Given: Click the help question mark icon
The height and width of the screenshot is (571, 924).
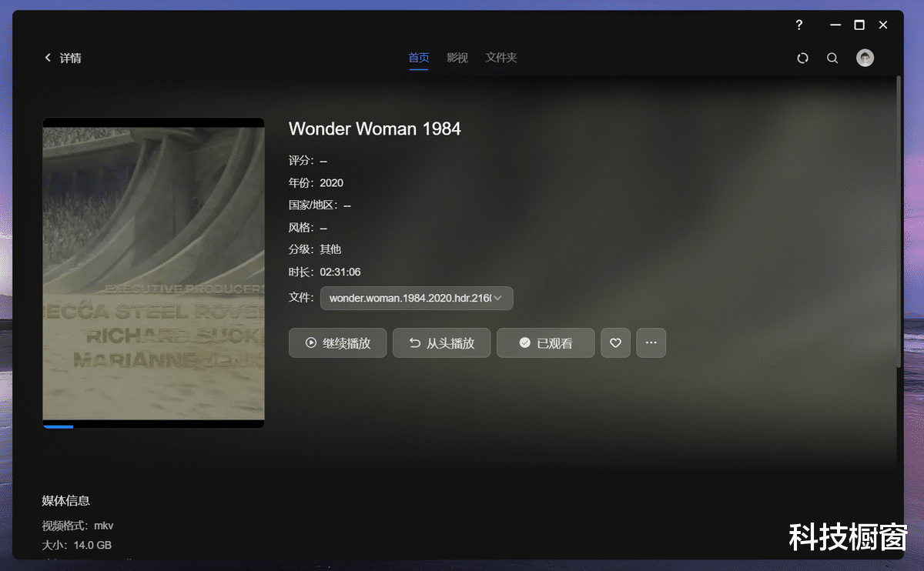Looking at the screenshot, I should pos(799,25).
